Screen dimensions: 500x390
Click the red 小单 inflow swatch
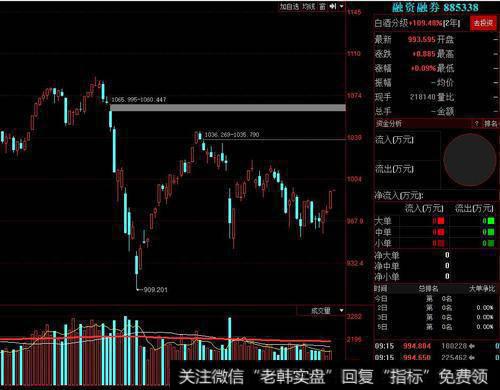click(x=440, y=243)
